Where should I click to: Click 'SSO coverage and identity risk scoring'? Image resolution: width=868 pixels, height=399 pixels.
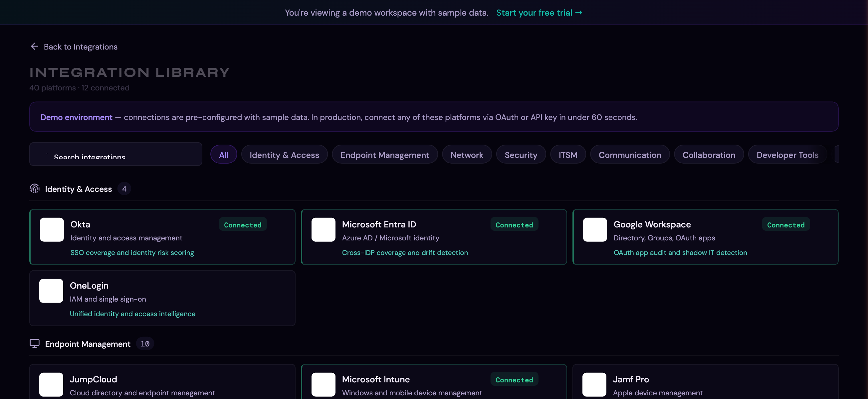point(132,252)
